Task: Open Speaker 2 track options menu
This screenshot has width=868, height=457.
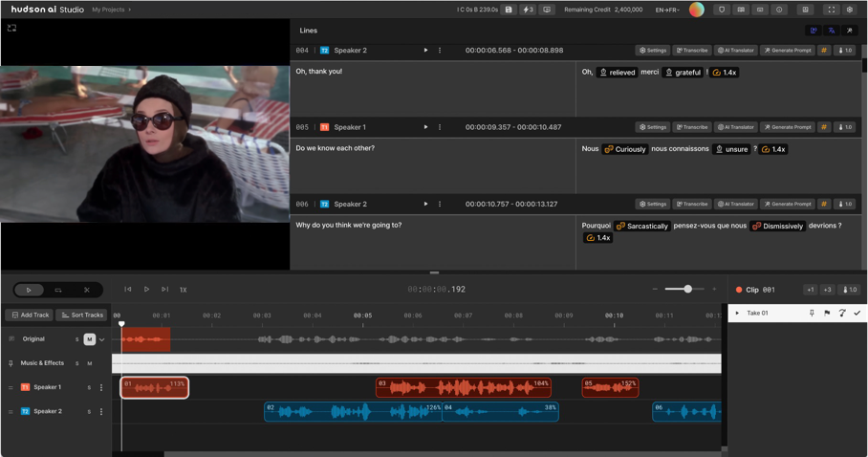Action: (x=101, y=411)
